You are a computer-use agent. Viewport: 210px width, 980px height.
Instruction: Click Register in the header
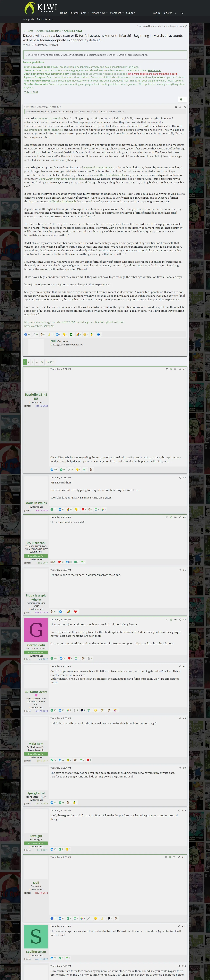[x=167, y=13]
